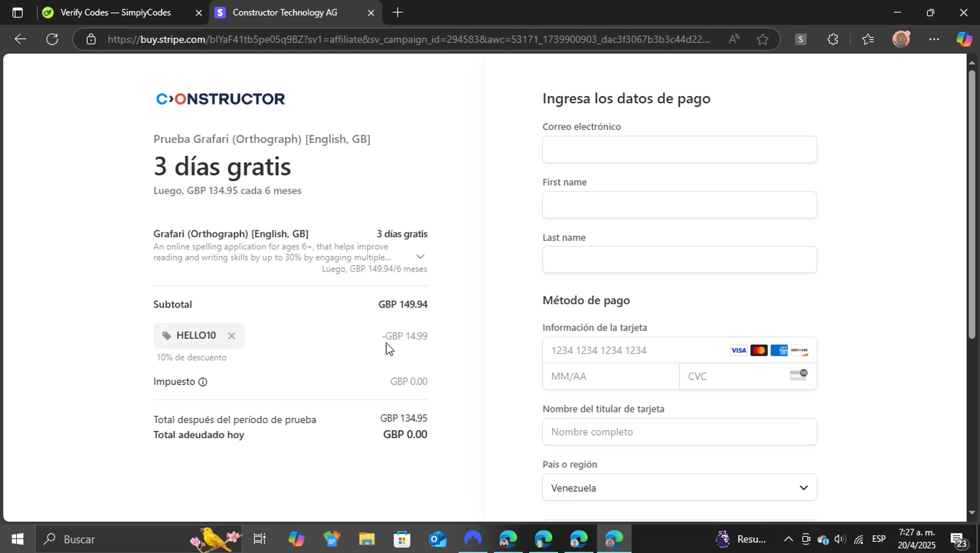Open the notification center icon
Viewport: 980px width, 553px height.
point(959,541)
